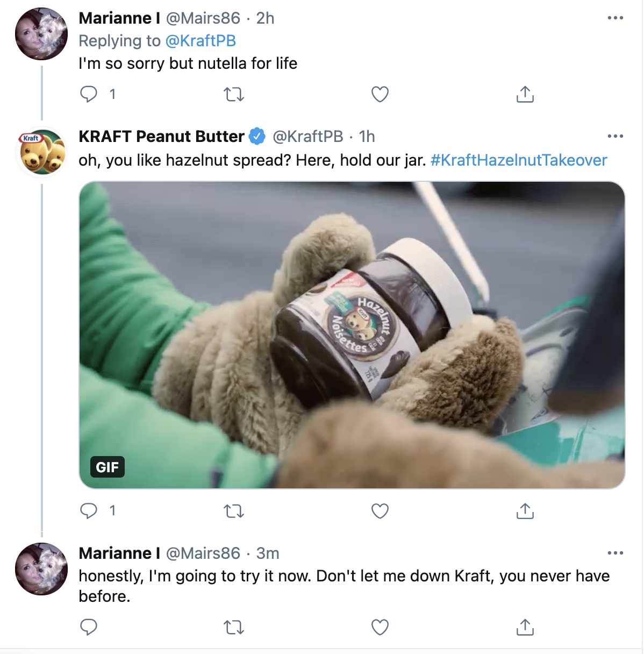Open more options on Marianne's first tweet
This screenshot has width=644, height=654.
(x=615, y=18)
